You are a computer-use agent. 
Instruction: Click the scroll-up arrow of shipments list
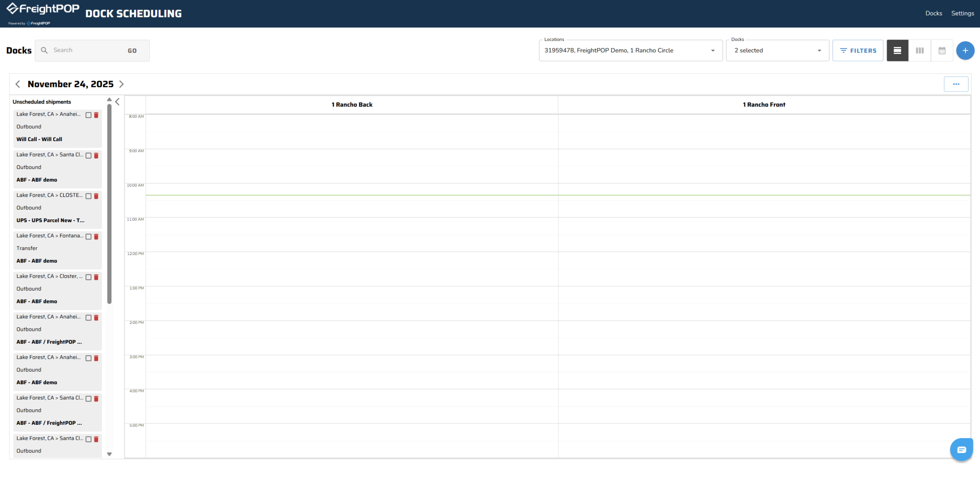[x=109, y=100]
